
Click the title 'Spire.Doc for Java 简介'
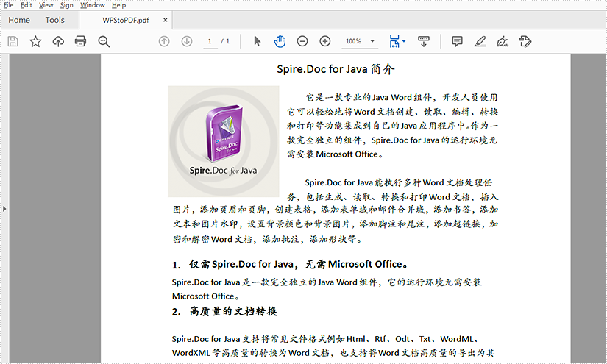(336, 69)
